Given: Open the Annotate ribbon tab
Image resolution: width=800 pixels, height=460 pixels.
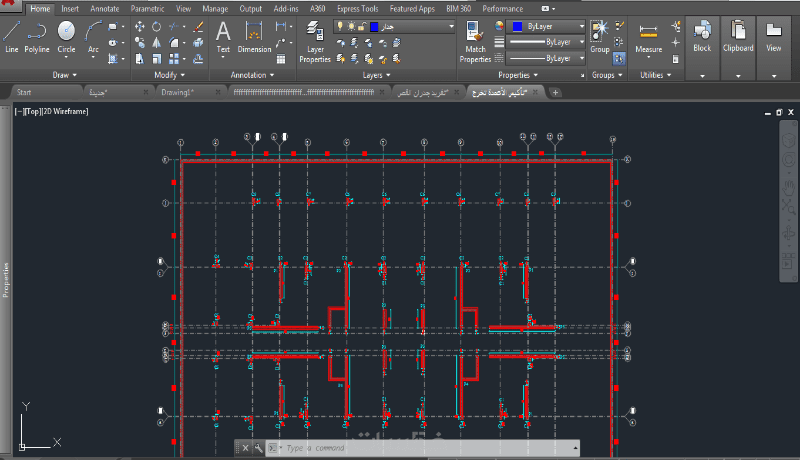Looking at the screenshot, I should click(x=105, y=9).
